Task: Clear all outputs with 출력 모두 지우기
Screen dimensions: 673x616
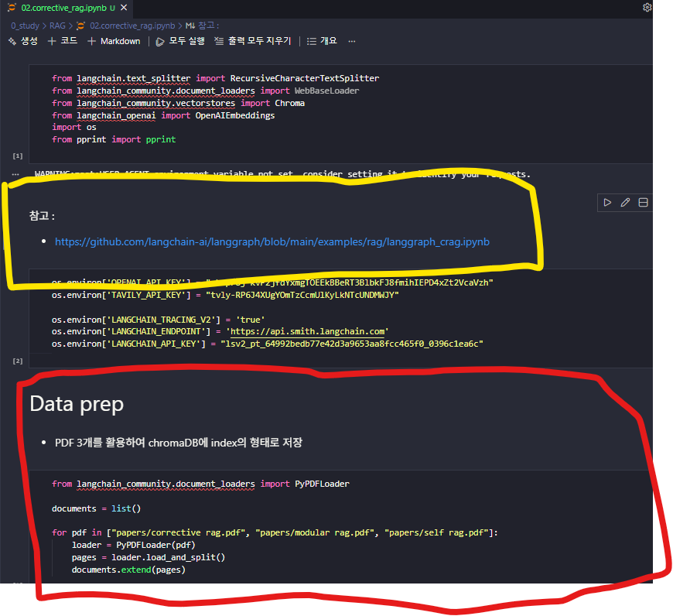Action: 253,41
